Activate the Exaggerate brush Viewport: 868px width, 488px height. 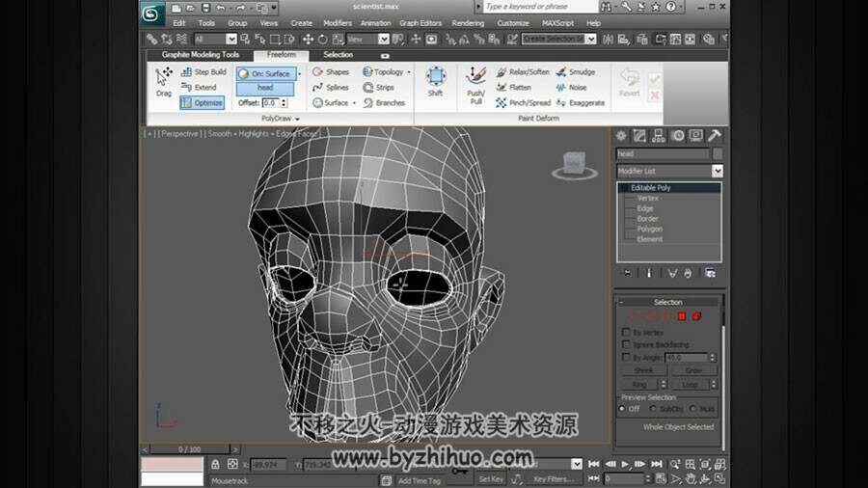[x=581, y=103]
